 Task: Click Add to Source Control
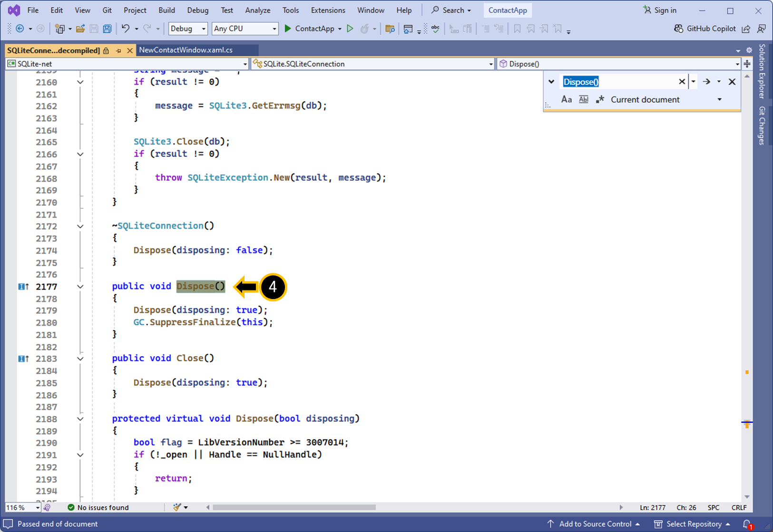(x=594, y=524)
